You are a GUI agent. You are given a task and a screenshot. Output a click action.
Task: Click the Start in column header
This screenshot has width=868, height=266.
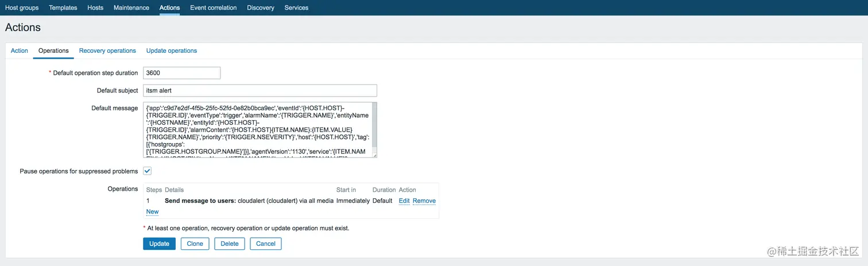tap(346, 190)
